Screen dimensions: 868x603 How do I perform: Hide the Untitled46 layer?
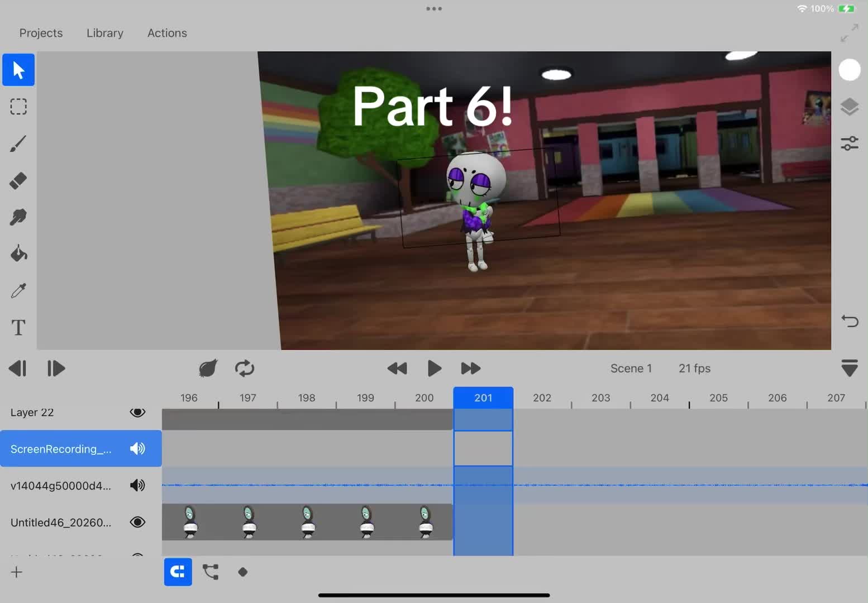[x=137, y=522]
